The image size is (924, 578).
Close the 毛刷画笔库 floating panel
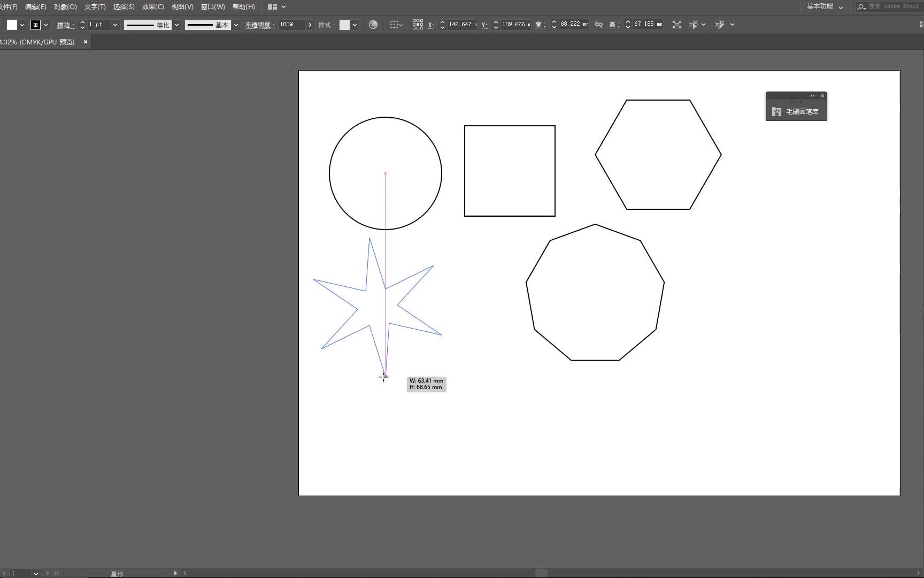(x=822, y=96)
